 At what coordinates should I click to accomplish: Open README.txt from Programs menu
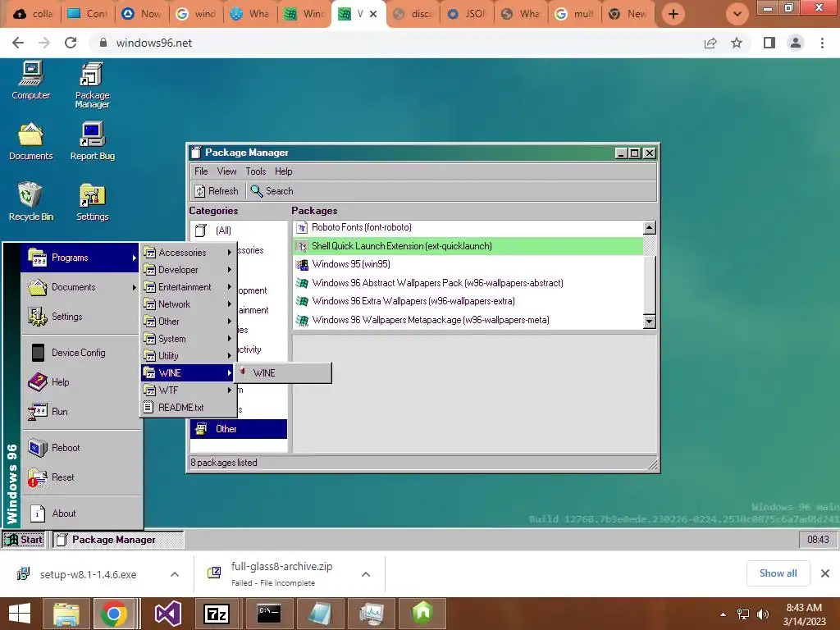pyautogui.click(x=188, y=407)
